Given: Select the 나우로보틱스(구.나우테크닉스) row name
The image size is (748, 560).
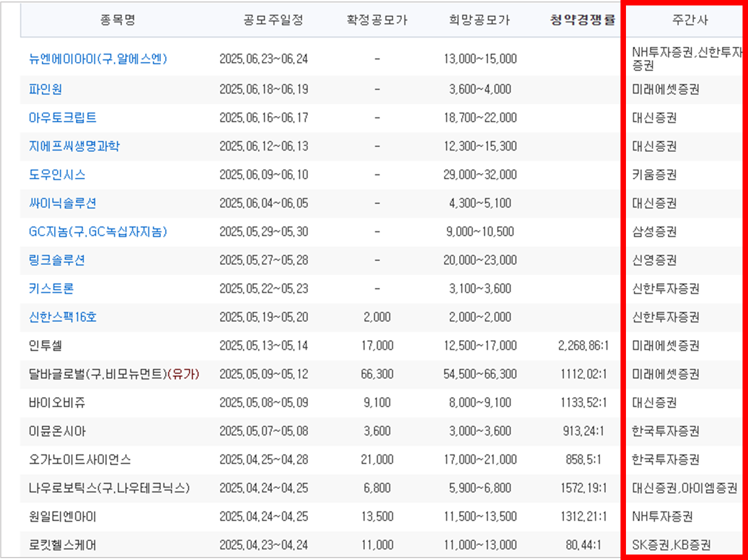Looking at the screenshot, I should click(109, 488).
